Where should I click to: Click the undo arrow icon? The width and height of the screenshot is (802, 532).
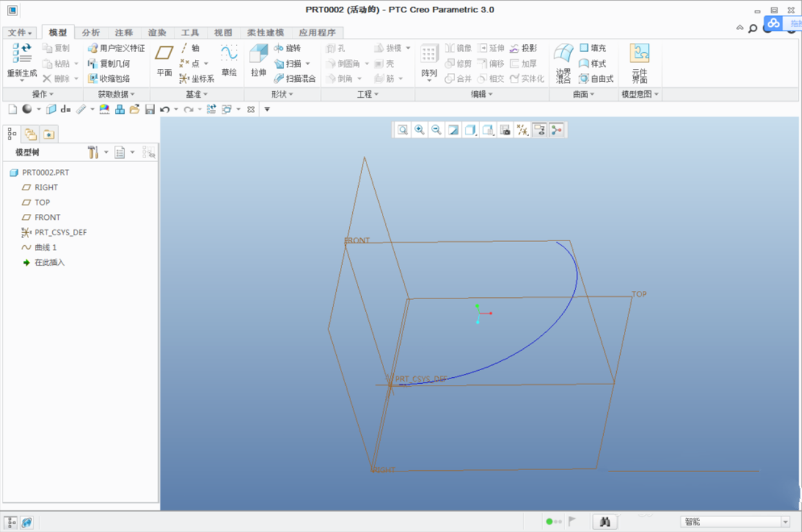click(165, 110)
